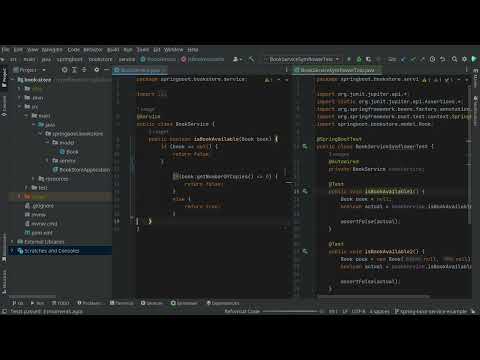Click run gutter icon beside isBookAvailable2 test
Image resolution: width=480 pixels, height=360 pixels.
(x=305, y=251)
